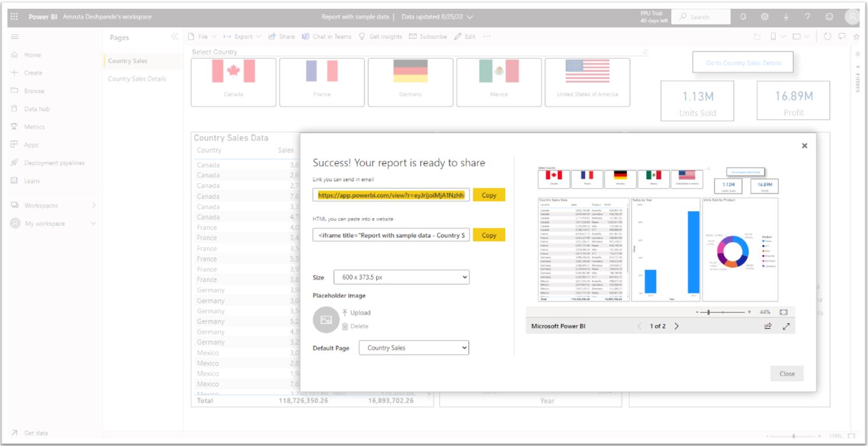The width and height of the screenshot is (868, 446).
Task: Expand the Export menu chevron
Action: point(259,36)
